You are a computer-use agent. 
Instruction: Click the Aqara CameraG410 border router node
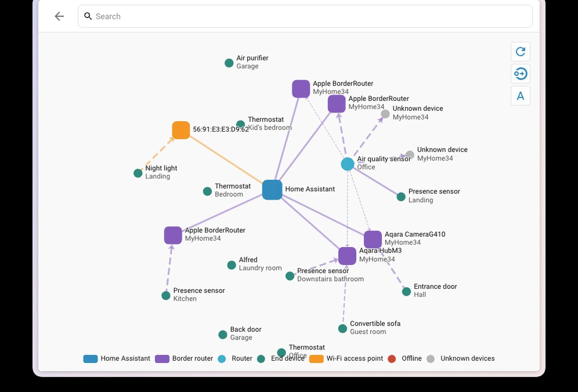373,239
